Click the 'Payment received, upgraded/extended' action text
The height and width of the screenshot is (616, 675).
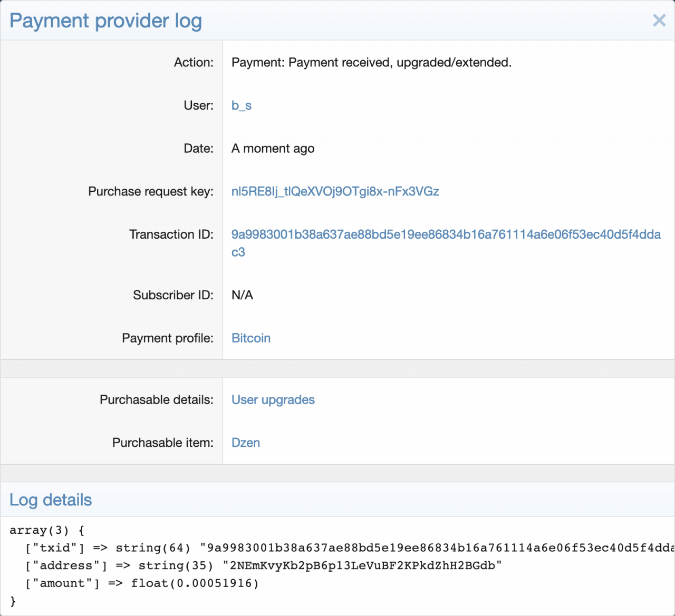pos(371,63)
